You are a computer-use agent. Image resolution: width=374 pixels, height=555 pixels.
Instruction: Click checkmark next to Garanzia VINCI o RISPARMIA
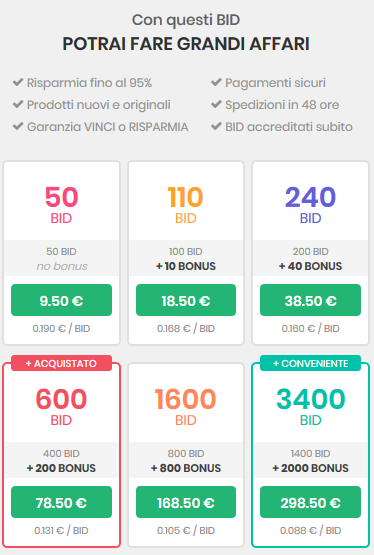coord(18,126)
